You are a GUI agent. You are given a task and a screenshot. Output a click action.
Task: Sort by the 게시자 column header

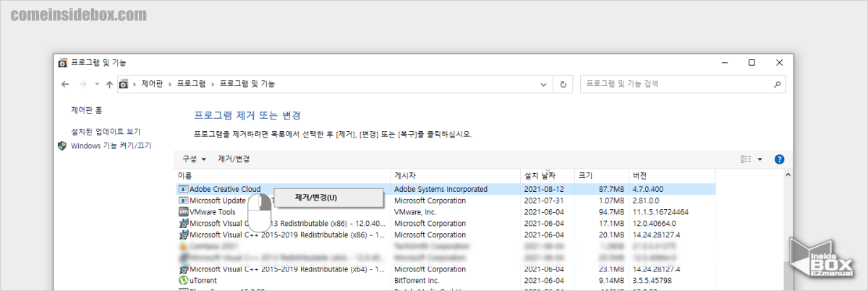click(456, 176)
